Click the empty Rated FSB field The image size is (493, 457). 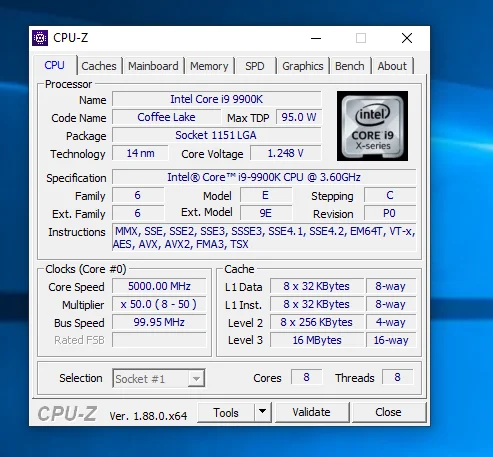pyautogui.click(x=159, y=340)
